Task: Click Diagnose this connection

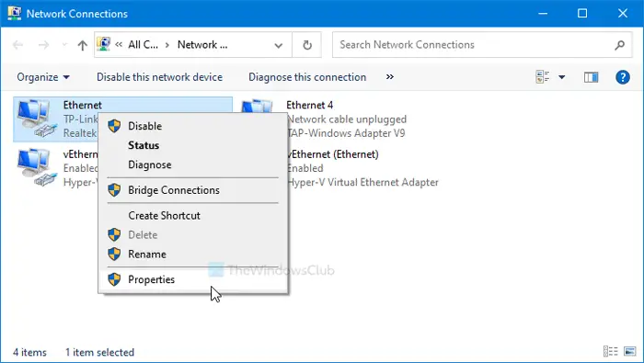Action: click(307, 77)
